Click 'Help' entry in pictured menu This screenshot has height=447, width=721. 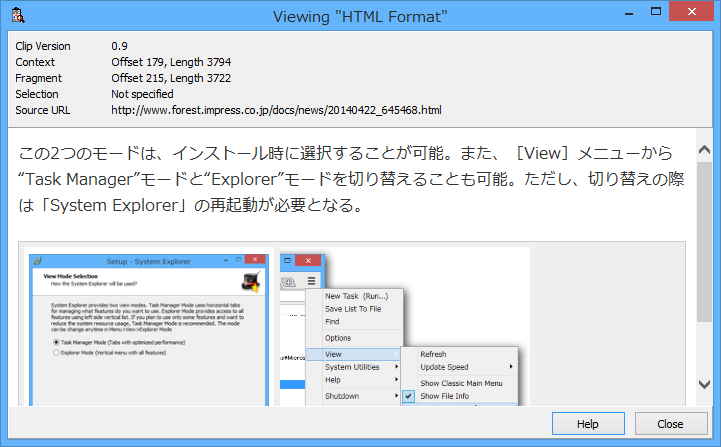333,380
